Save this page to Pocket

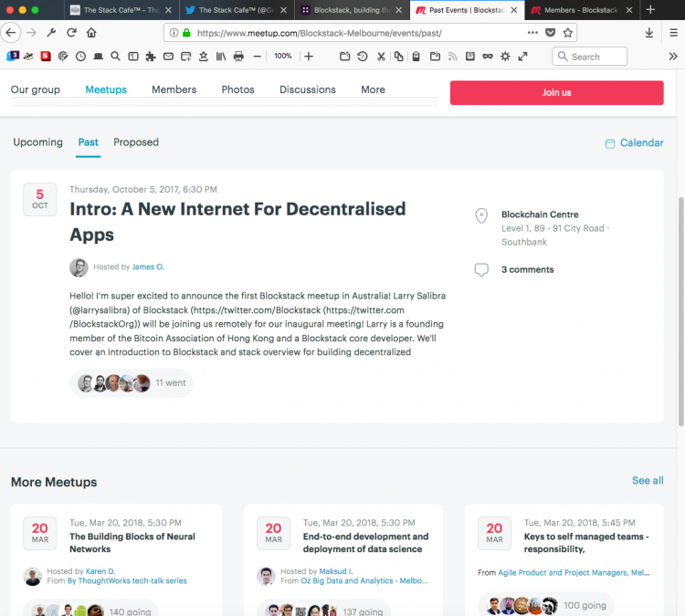click(551, 33)
